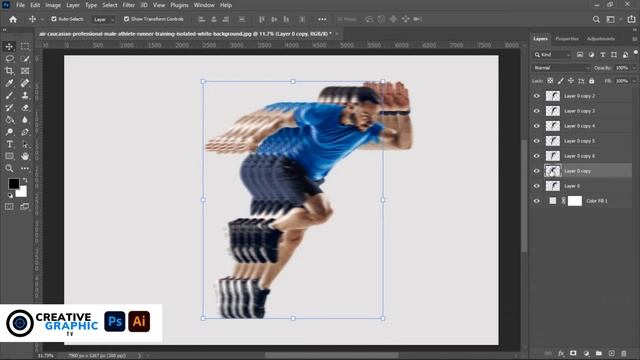Click the background white color swatch
The width and height of the screenshot is (640, 360).
[x=22, y=191]
